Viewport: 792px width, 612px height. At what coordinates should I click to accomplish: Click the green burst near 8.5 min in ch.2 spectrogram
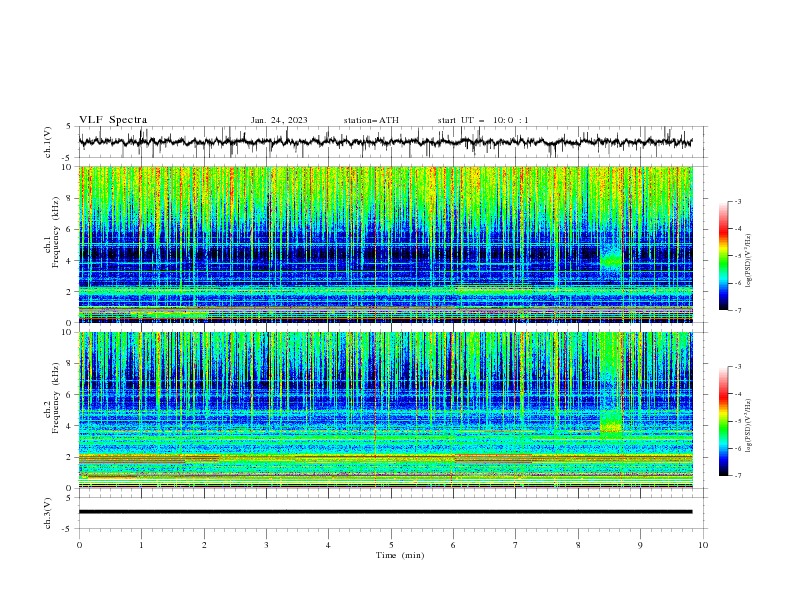611,422
